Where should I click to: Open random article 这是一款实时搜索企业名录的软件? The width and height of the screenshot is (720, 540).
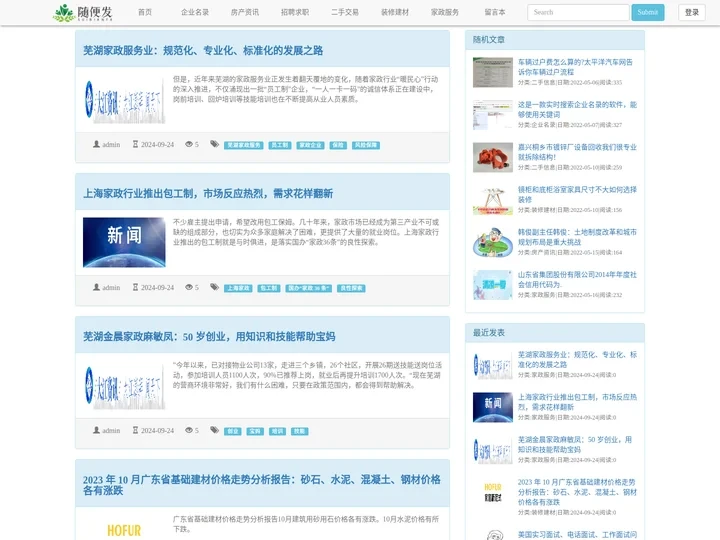(x=577, y=109)
